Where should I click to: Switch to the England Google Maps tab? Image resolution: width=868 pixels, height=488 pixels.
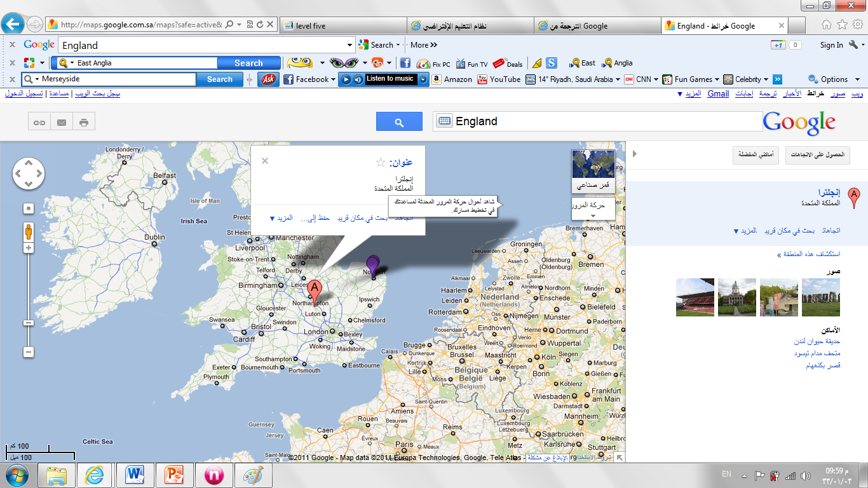[724, 26]
